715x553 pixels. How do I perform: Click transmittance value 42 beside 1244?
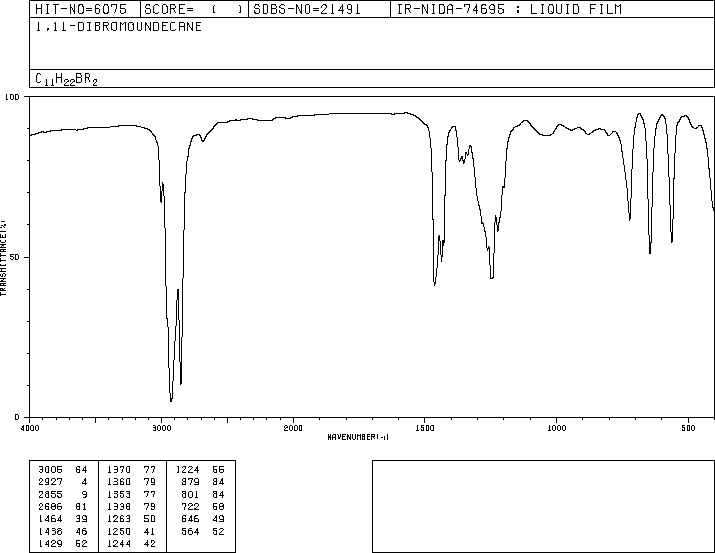pyautogui.click(x=150, y=543)
